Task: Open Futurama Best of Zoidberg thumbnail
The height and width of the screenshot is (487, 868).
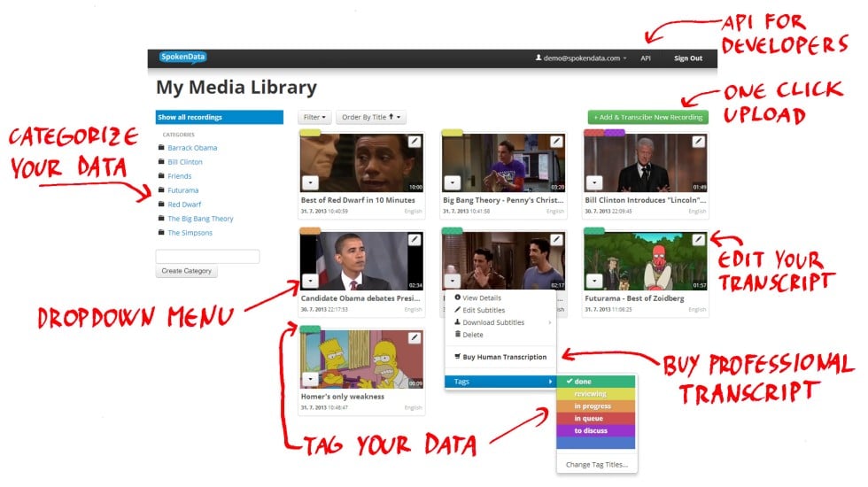Action: coord(646,260)
